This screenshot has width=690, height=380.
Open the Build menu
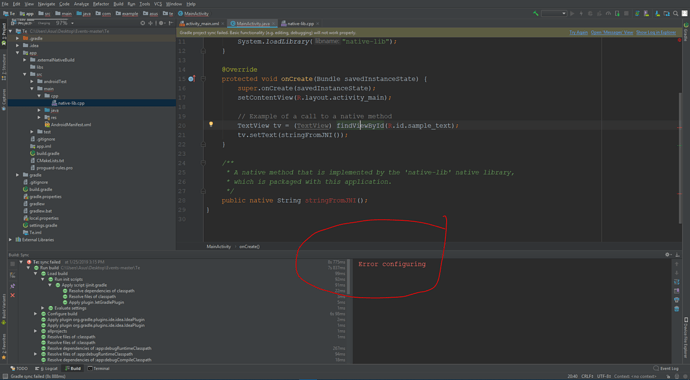(118, 4)
